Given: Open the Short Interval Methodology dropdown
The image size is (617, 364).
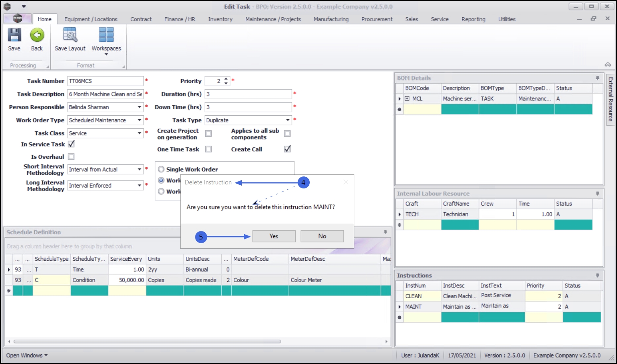Looking at the screenshot, I should click(x=139, y=170).
